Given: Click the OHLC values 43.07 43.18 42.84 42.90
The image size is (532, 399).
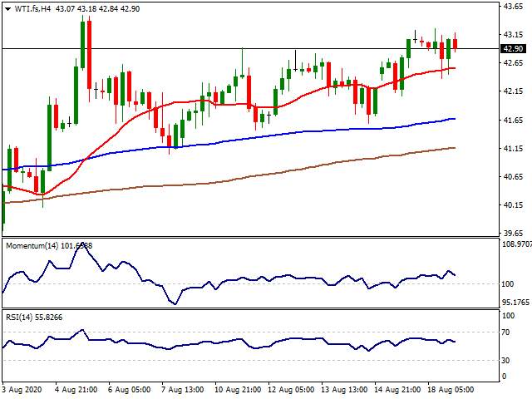Looking at the screenshot, I should tap(97, 9).
